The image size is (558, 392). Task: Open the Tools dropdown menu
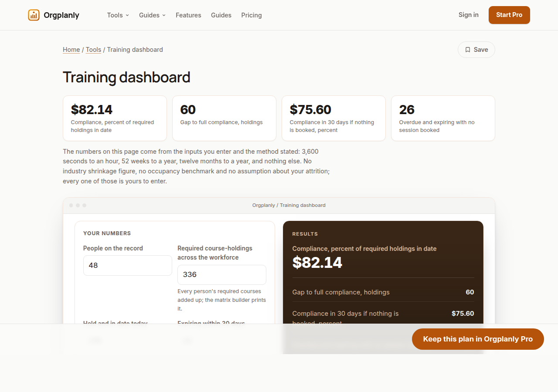(118, 15)
